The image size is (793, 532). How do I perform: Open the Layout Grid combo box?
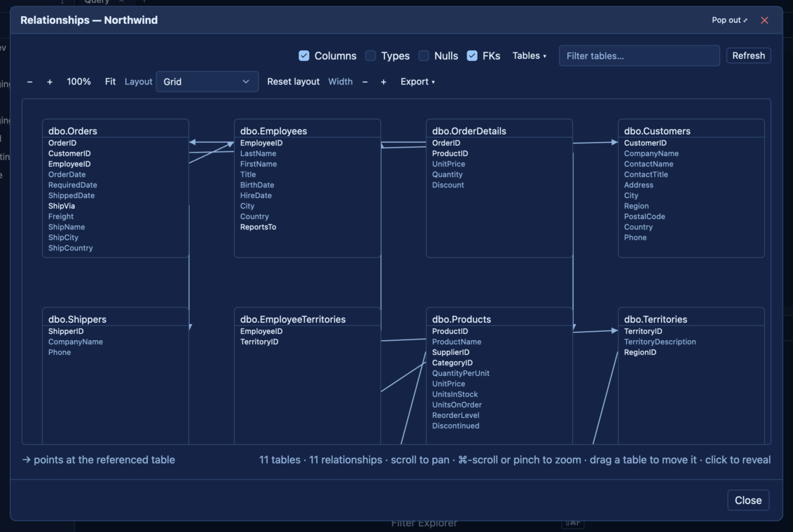pyautogui.click(x=207, y=82)
